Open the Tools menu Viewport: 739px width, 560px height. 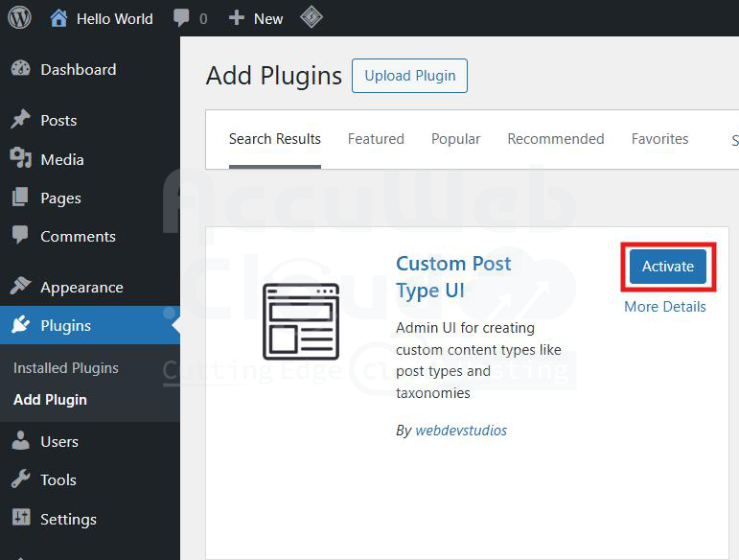pos(58,480)
